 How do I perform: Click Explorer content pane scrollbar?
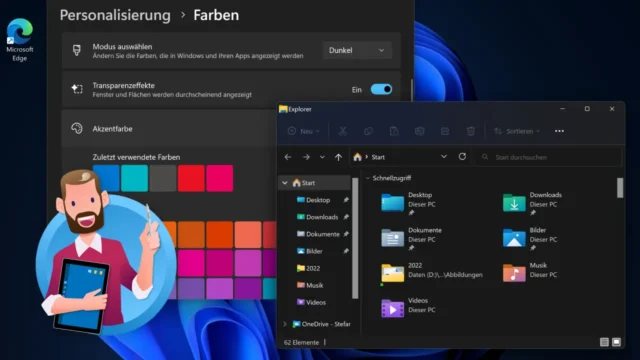(x=620, y=188)
